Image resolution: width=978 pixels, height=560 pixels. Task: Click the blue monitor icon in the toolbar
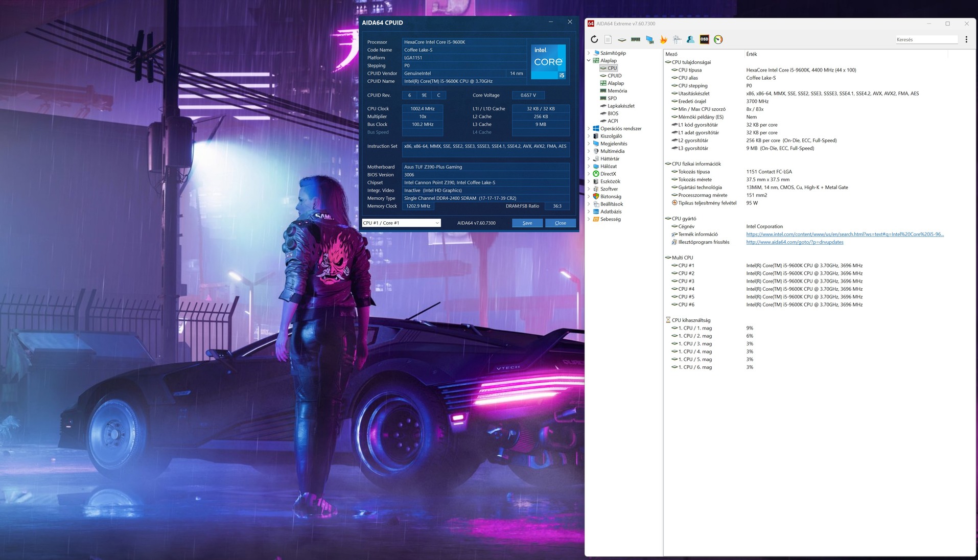(x=649, y=39)
